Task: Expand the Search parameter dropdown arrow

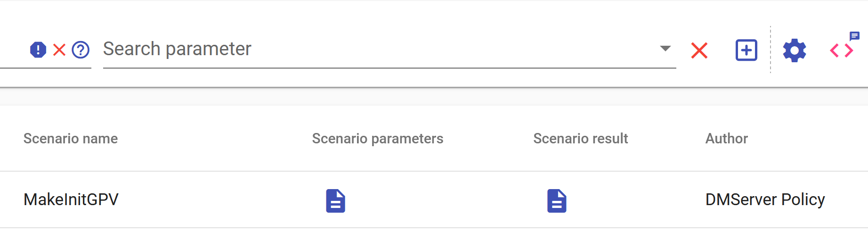Action: [x=665, y=49]
